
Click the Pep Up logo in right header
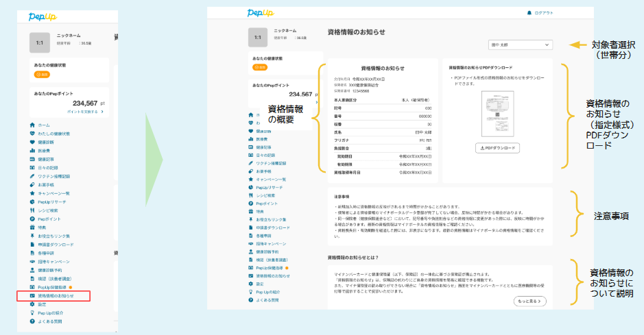261,13
